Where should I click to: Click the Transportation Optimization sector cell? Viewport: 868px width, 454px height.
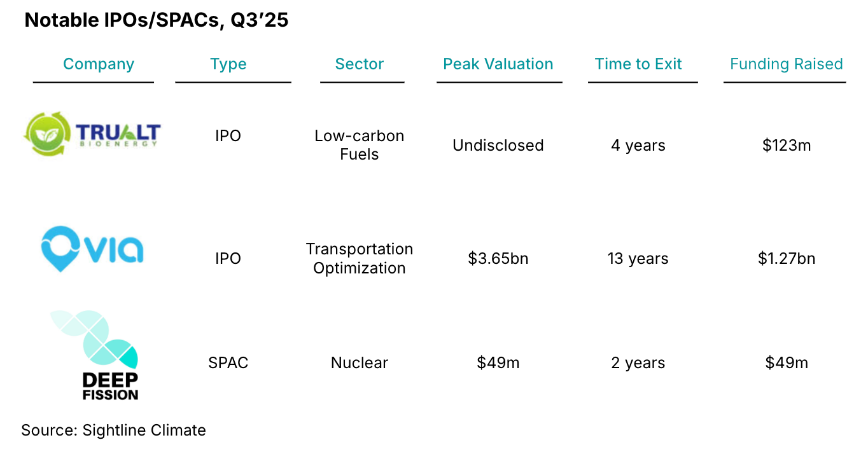pyautogui.click(x=360, y=258)
